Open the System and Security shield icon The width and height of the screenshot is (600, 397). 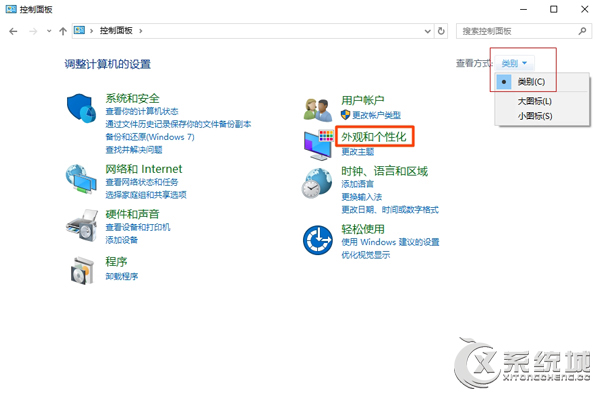(x=81, y=108)
